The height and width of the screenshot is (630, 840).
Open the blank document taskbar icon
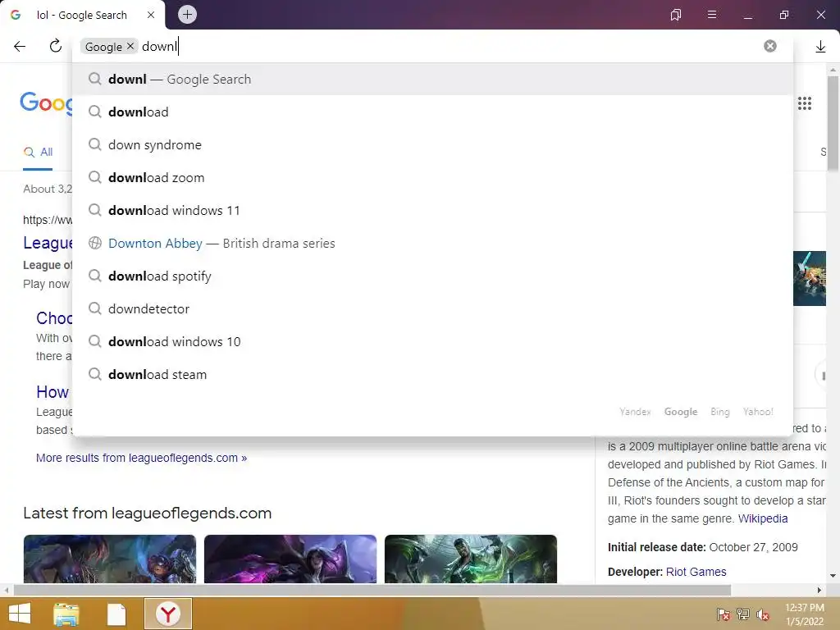116,614
